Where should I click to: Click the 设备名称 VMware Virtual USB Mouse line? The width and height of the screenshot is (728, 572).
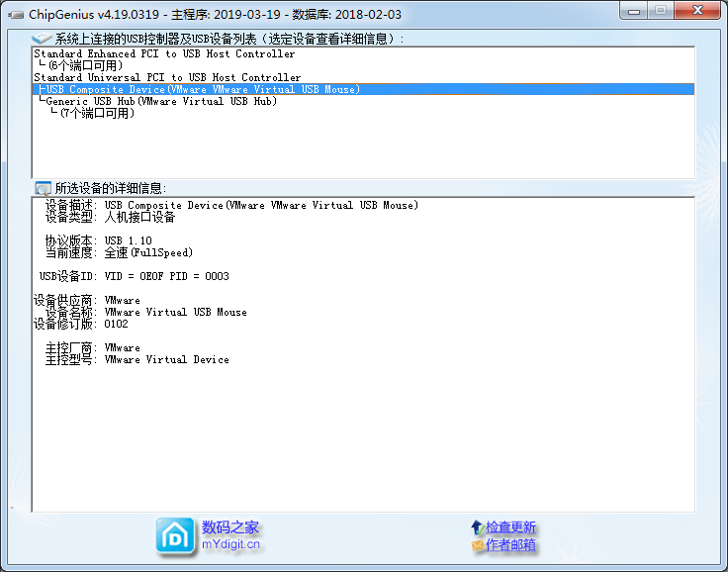pyautogui.click(x=145, y=312)
